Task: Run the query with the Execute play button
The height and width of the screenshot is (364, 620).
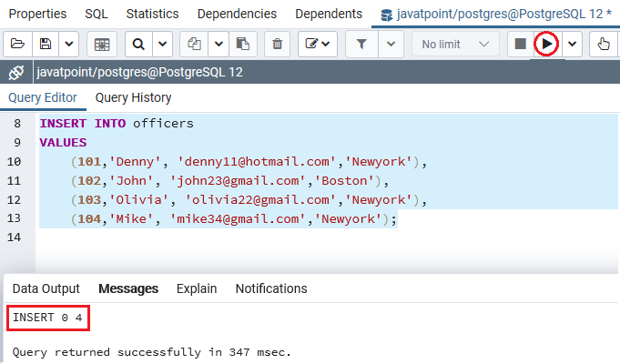Action: [546, 44]
